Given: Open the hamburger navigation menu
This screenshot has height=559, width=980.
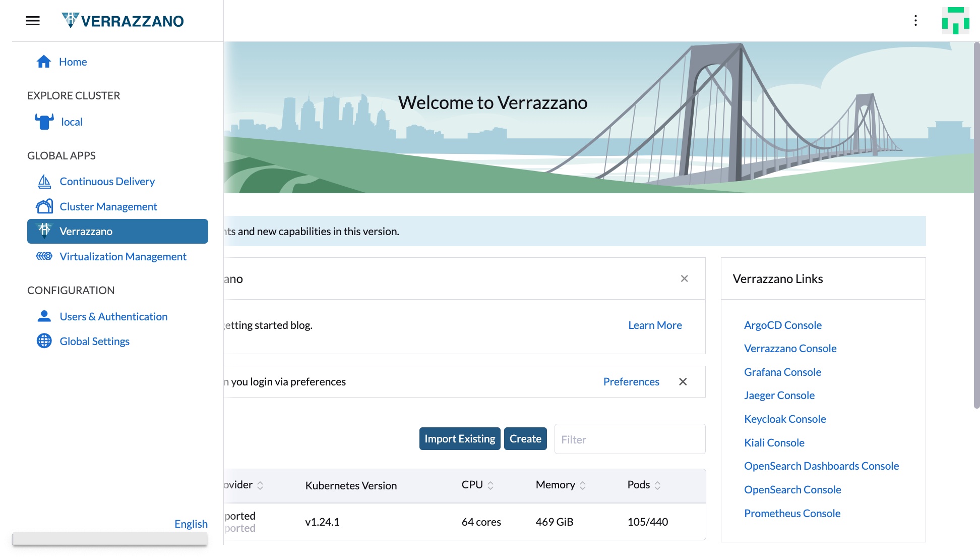Looking at the screenshot, I should (x=32, y=21).
